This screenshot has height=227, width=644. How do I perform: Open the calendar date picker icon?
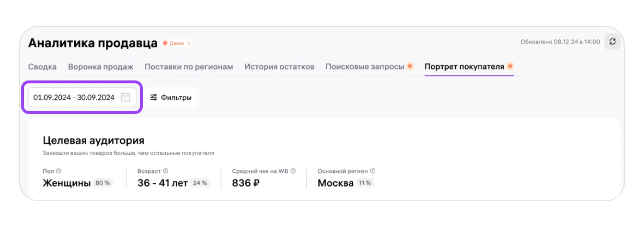(125, 98)
